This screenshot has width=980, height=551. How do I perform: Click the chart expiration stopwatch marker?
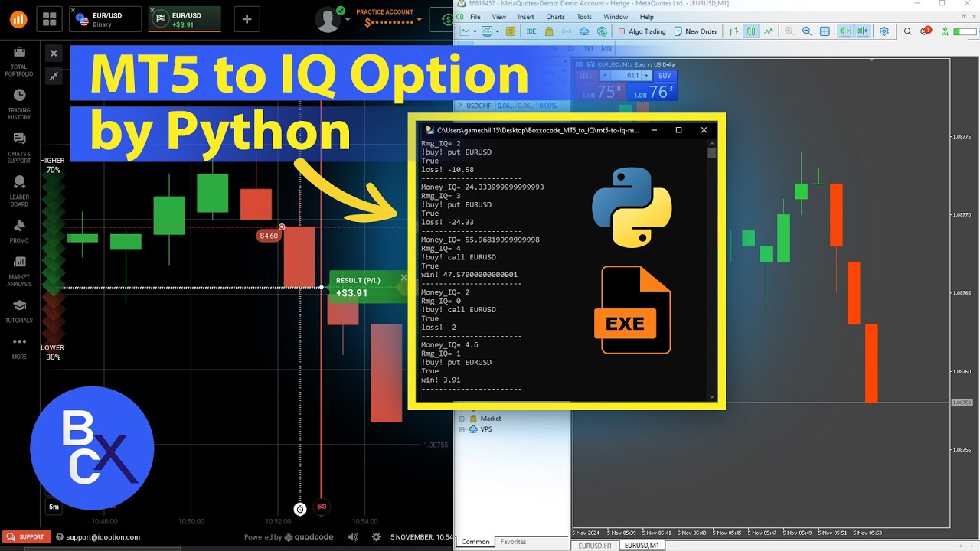coord(300,509)
